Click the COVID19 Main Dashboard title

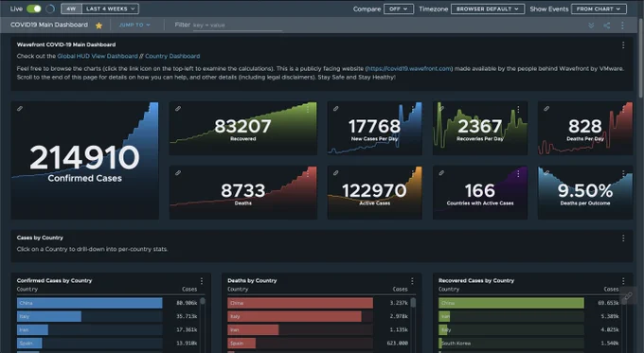click(x=49, y=25)
